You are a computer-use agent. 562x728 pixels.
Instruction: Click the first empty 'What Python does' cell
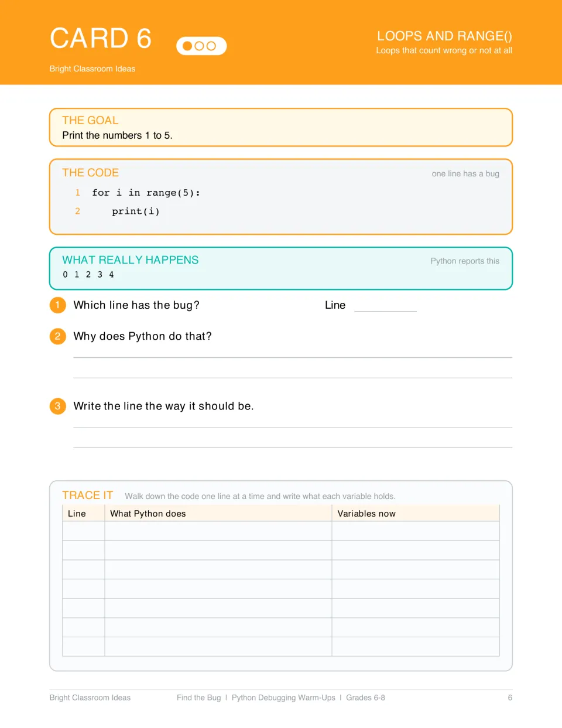(218, 531)
